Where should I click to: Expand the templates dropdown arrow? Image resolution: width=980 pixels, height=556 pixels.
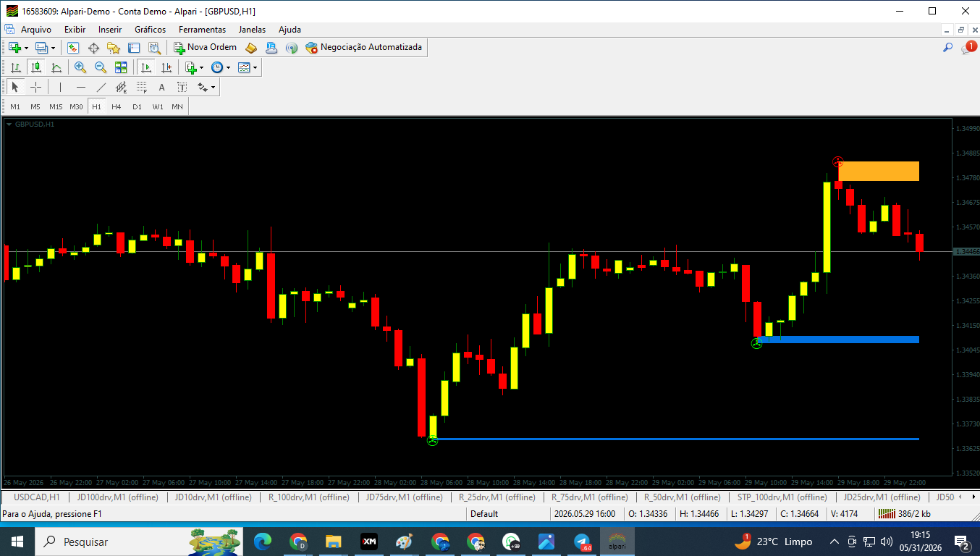tap(255, 67)
